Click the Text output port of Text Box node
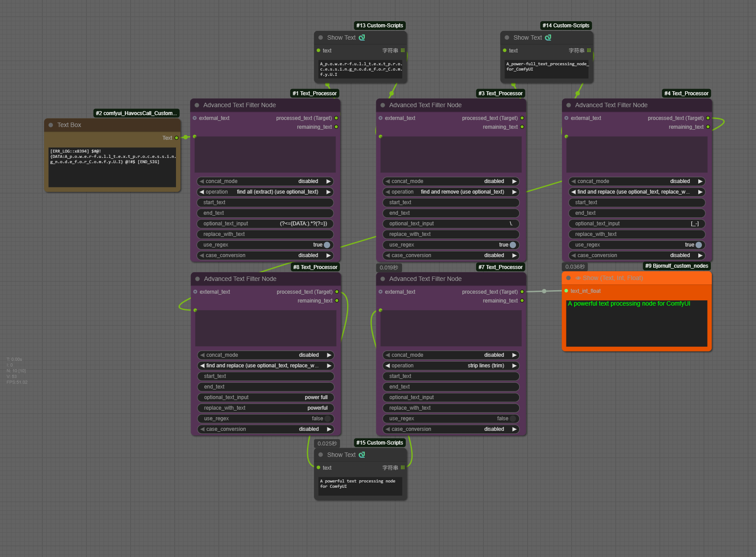Image resolution: width=756 pixels, height=557 pixels. coord(176,138)
